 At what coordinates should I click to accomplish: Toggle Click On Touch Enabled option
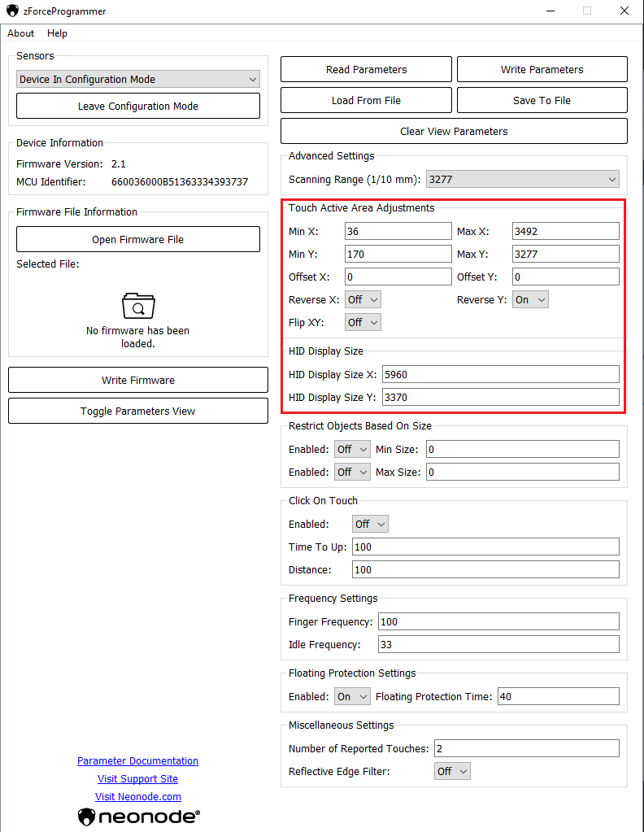[x=370, y=524]
